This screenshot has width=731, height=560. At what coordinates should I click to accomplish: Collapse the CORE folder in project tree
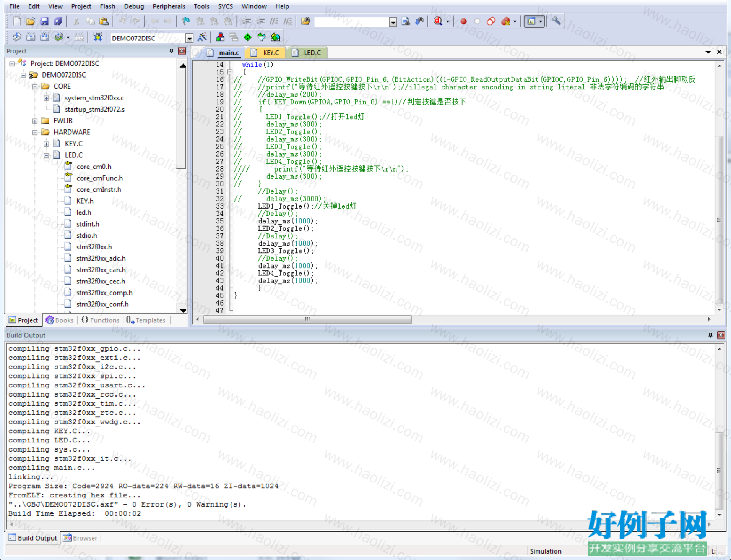[x=35, y=86]
